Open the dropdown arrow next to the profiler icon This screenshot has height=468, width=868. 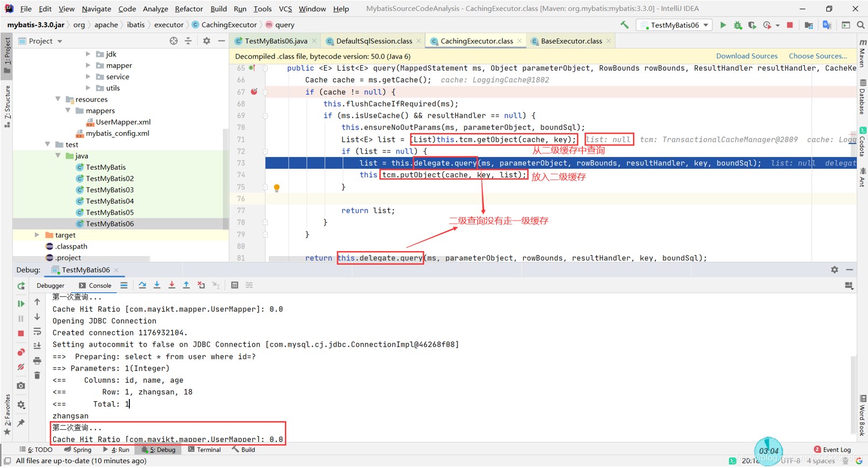pyautogui.click(x=777, y=25)
